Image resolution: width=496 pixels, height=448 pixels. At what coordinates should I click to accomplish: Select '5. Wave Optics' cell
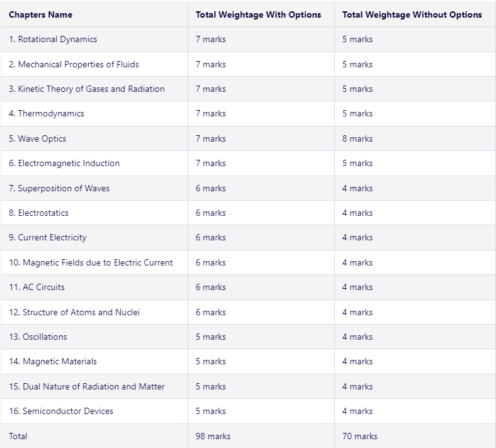pos(37,138)
